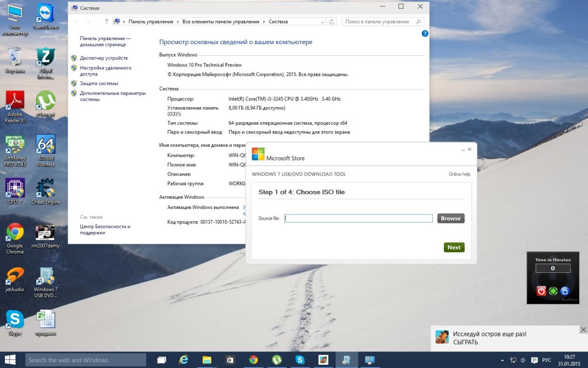Open Центр Безопасности и поддержки link
Viewport: 588px width, 368px height.
[x=105, y=230]
